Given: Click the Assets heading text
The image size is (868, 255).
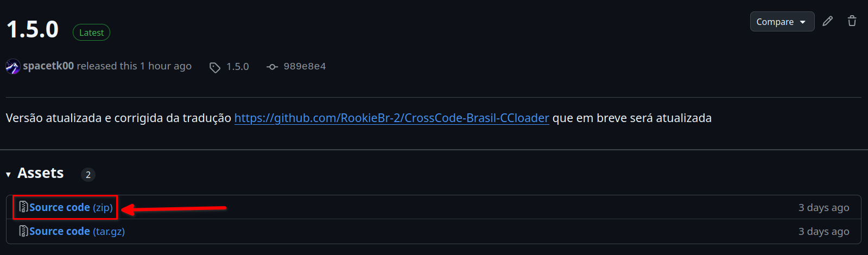Looking at the screenshot, I should pyautogui.click(x=41, y=173).
